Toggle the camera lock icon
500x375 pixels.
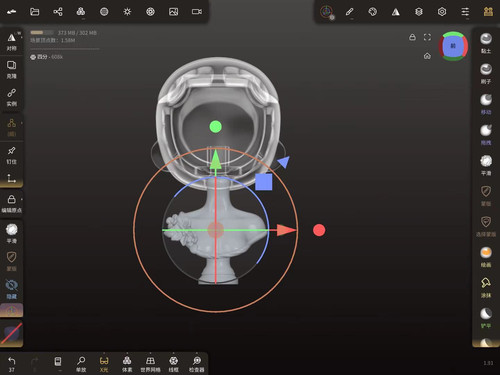tap(412, 37)
